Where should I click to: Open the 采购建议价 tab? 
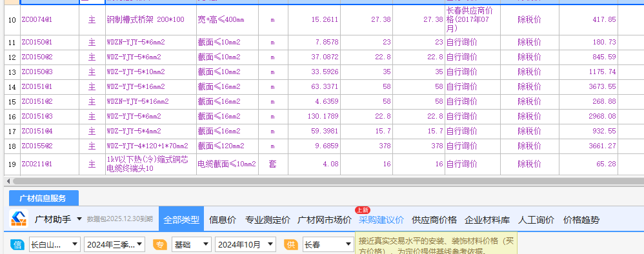[381, 220]
